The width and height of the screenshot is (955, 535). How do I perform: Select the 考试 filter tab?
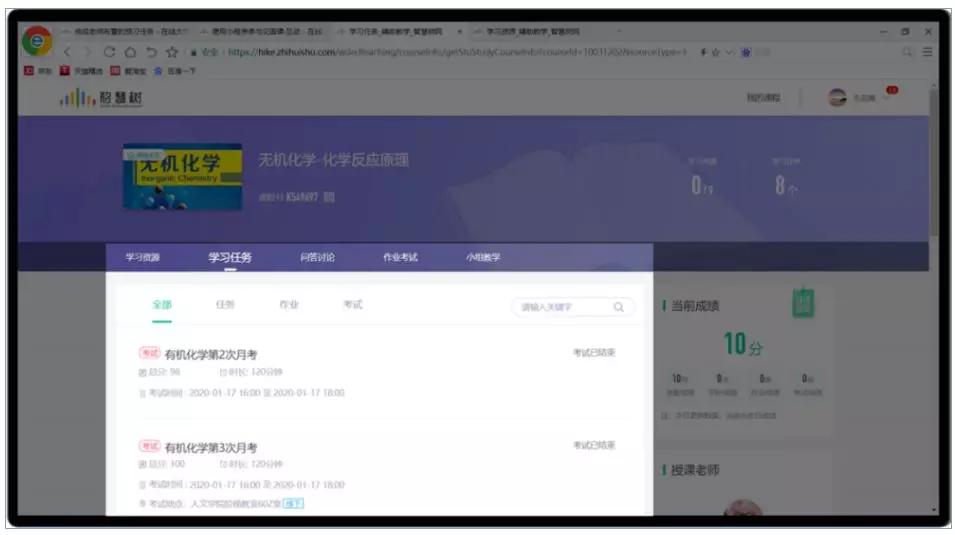[353, 305]
